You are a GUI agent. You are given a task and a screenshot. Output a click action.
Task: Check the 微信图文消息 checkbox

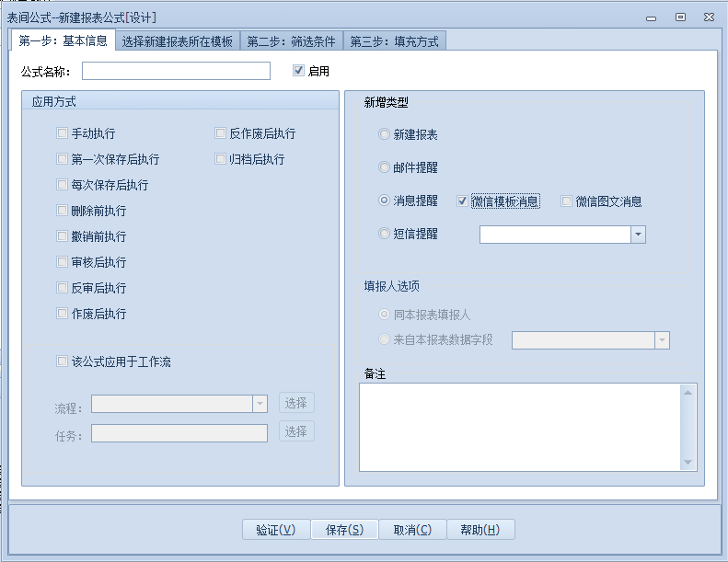coord(567,201)
